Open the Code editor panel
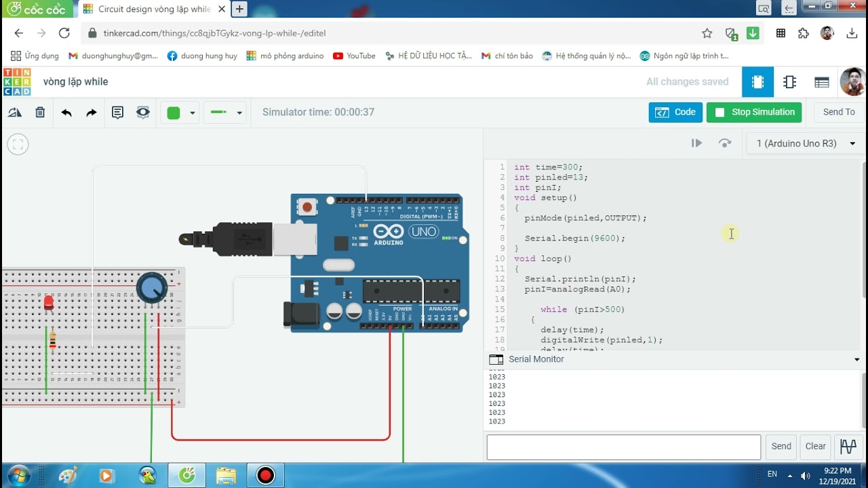Screen dimensions: 868x488 (x=675, y=113)
